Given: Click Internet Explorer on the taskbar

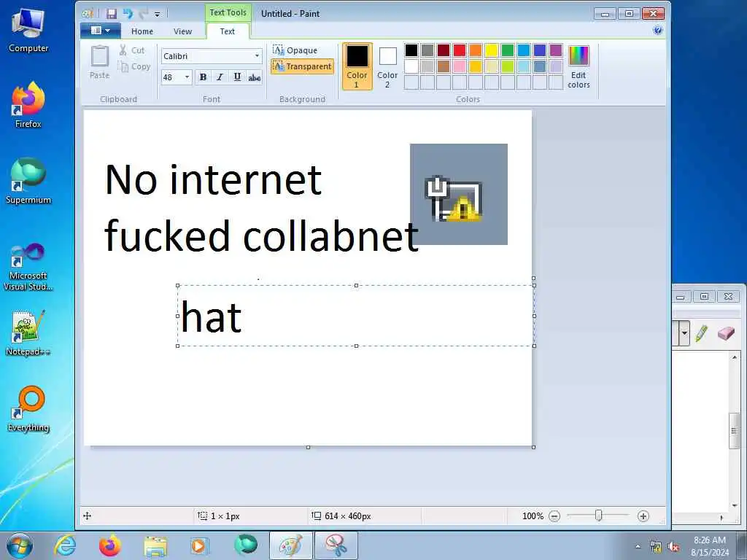Looking at the screenshot, I should [x=65, y=545].
